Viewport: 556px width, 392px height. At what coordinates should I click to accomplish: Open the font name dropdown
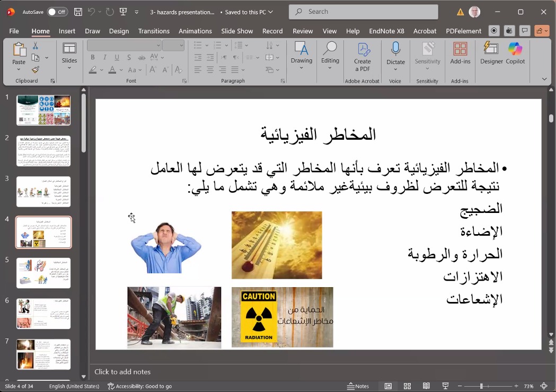tap(158, 46)
